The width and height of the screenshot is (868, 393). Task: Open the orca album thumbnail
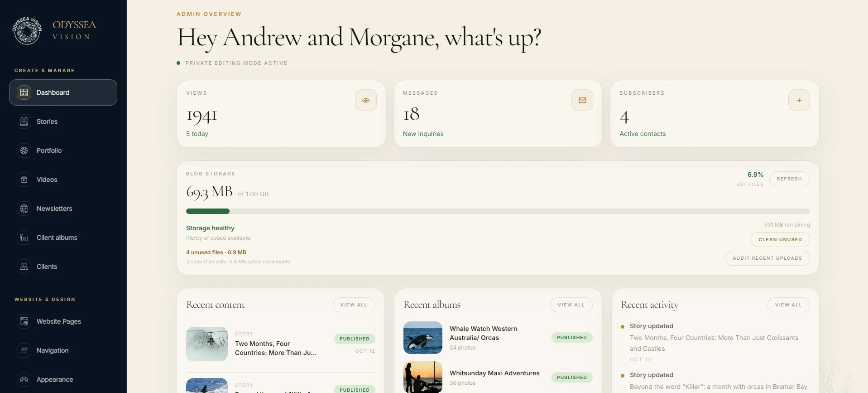[x=423, y=338]
